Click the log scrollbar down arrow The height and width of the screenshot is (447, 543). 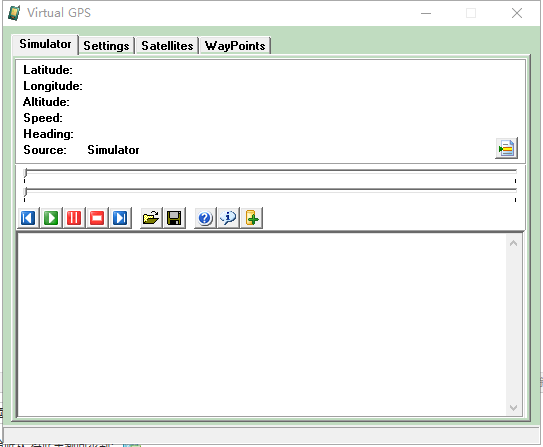coord(514,408)
